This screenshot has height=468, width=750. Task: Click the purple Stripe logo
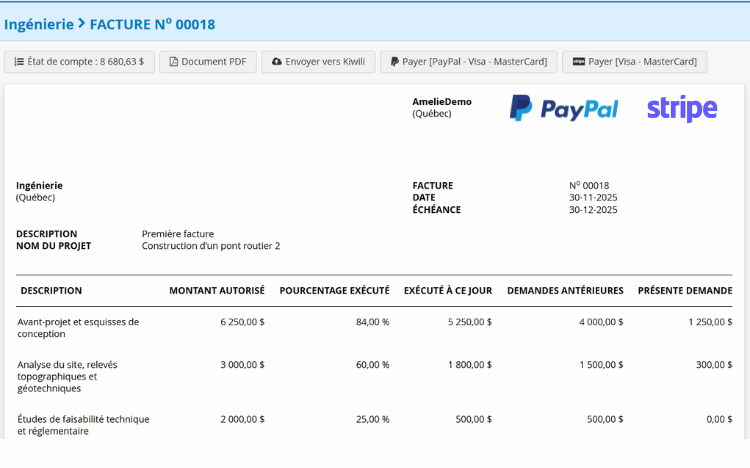[681, 109]
